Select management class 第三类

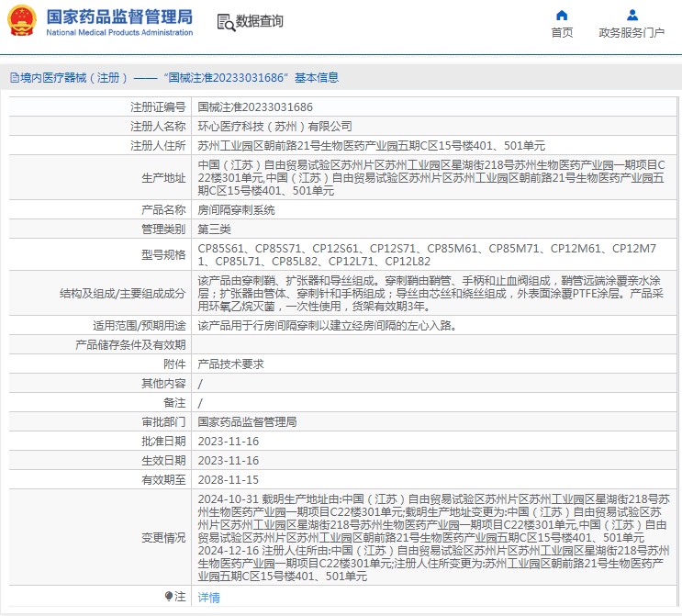click(215, 230)
